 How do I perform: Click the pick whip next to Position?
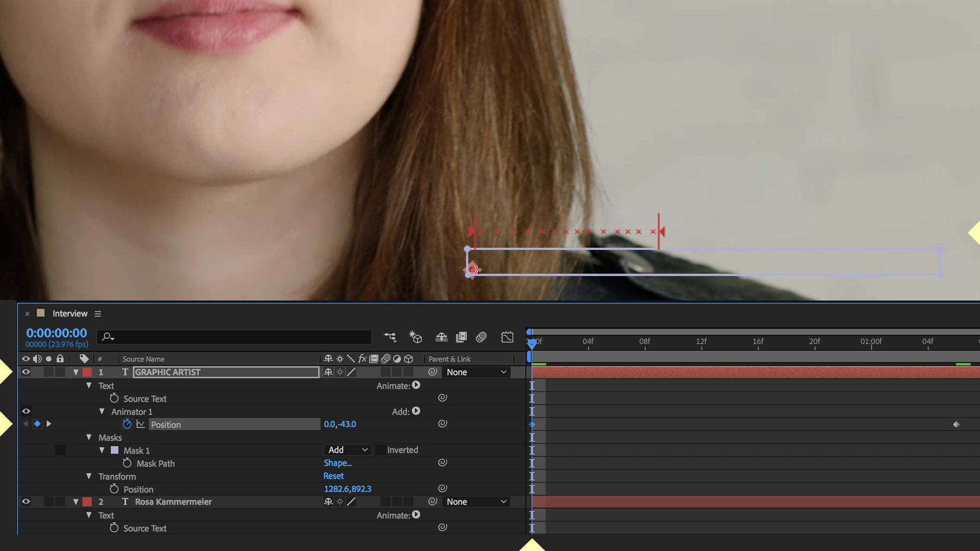click(443, 424)
